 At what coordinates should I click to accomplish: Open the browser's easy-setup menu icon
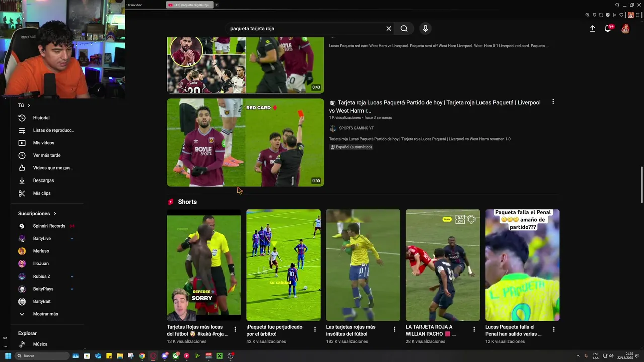tap(637, 15)
